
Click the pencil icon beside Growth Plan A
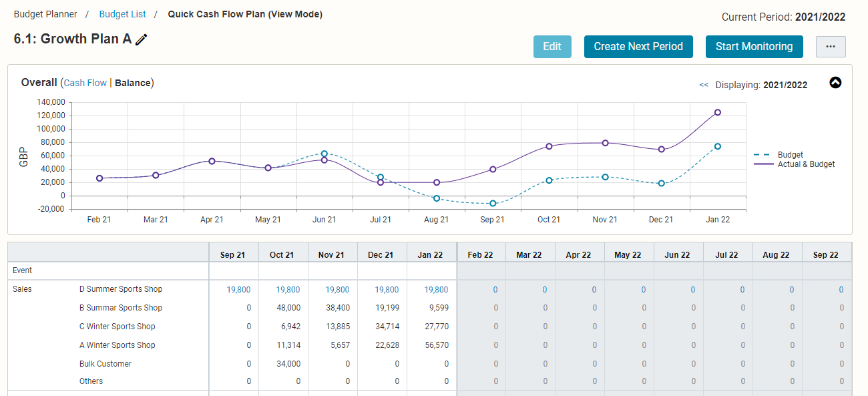[141, 39]
